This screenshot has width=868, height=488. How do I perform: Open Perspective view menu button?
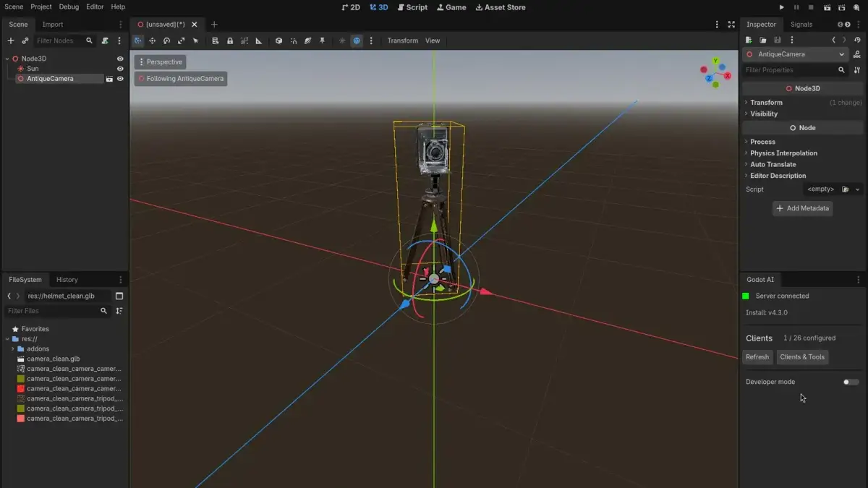point(160,62)
